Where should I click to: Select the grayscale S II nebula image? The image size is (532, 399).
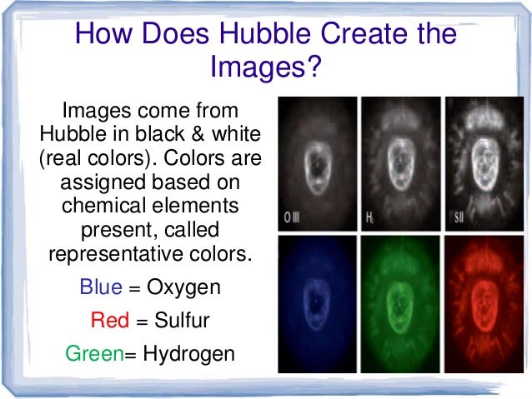(x=484, y=164)
